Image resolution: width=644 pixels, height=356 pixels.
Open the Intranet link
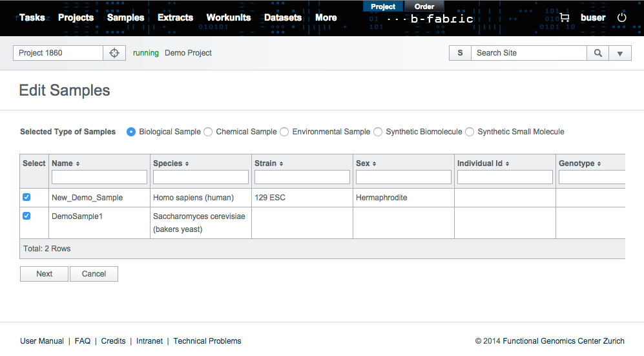[149, 341]
